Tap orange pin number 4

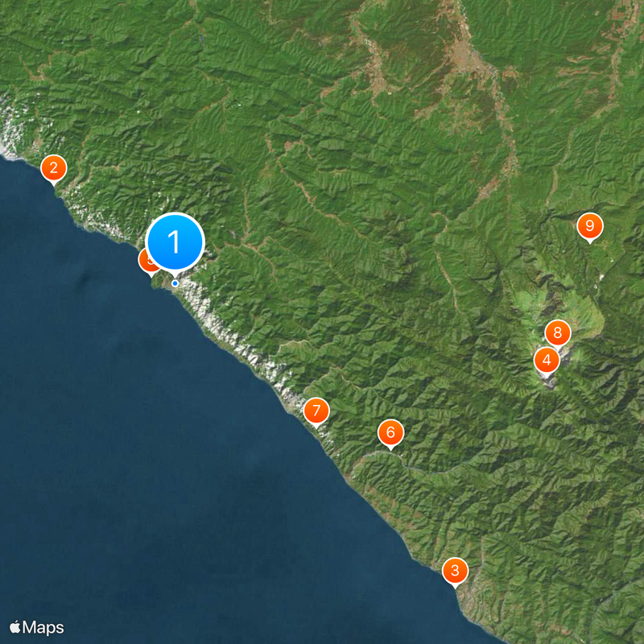pos(547,361)
